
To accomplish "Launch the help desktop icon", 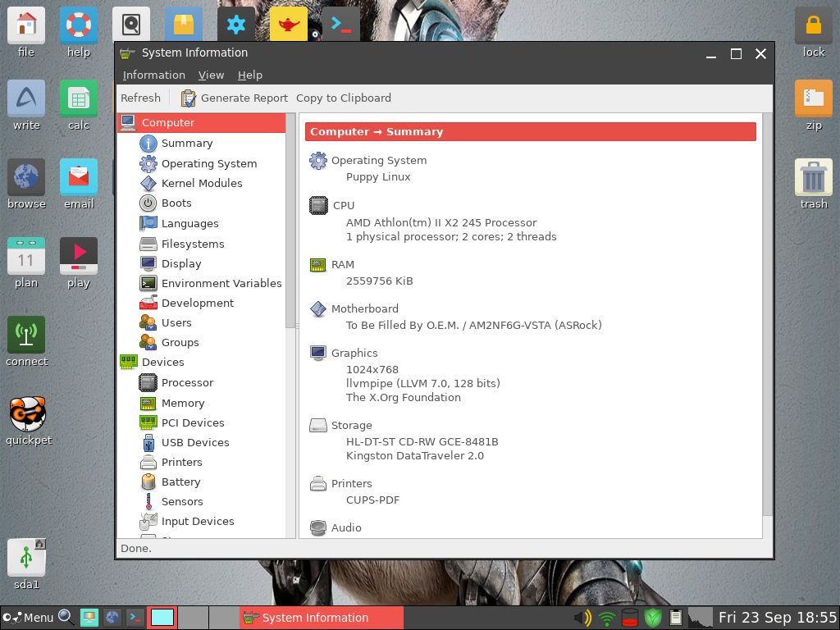I will (x=79, y=25).
